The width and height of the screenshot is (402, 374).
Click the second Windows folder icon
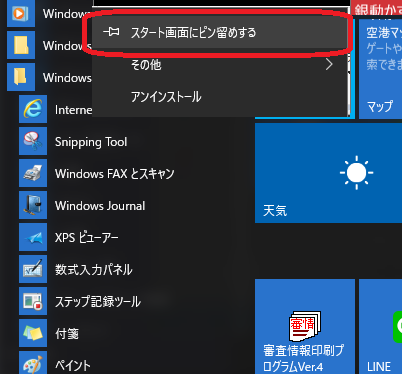pos(21,45)
